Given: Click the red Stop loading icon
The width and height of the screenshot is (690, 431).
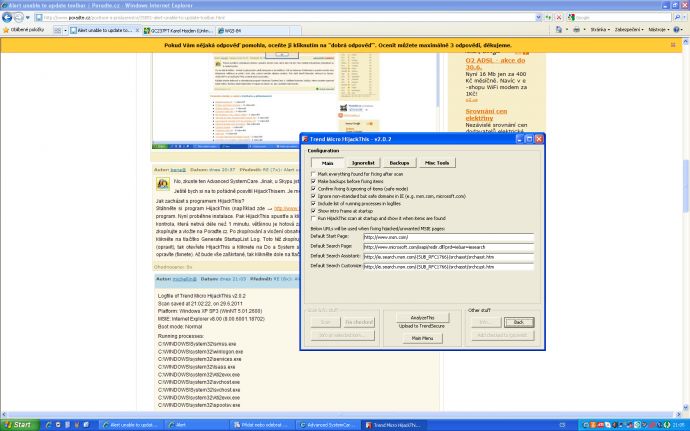Looking at the screenshot, I should click(559, 17).
